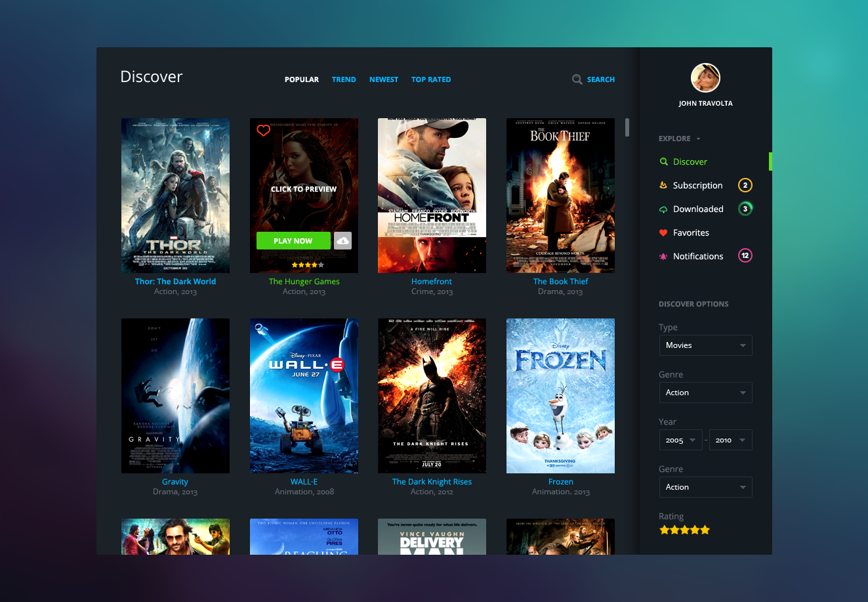
Task: Click the star rating on Hunger Games poster
Action: (x=308, y=265)
